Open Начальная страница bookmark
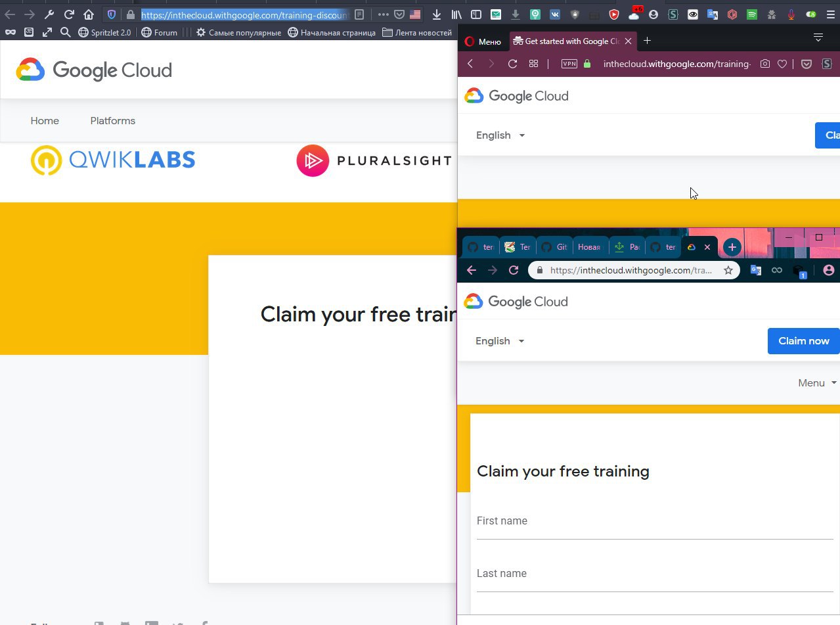840x625 pixels. pos(332,32)
